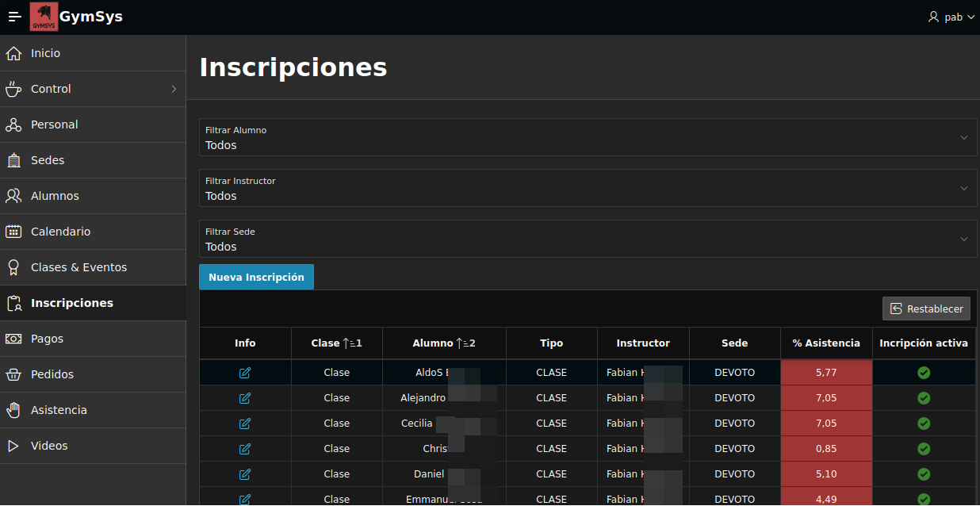
Task: Toggle inscription active check on Daniel row
Action: coord(923,473)
